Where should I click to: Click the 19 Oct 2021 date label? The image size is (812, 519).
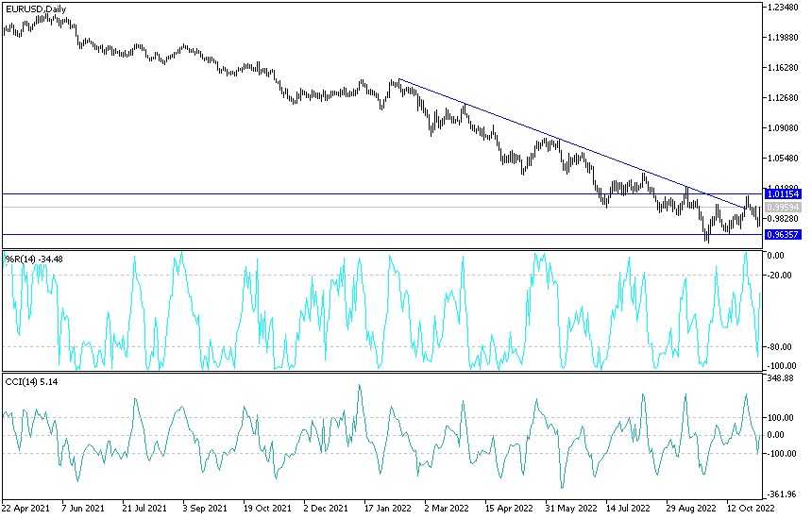coord(267,508)
